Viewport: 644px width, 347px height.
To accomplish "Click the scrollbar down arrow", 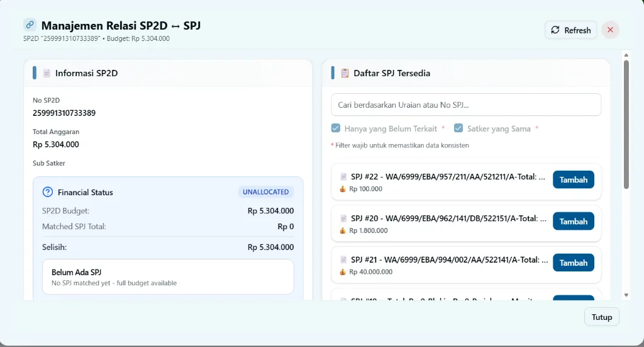I will coord(626,295).
